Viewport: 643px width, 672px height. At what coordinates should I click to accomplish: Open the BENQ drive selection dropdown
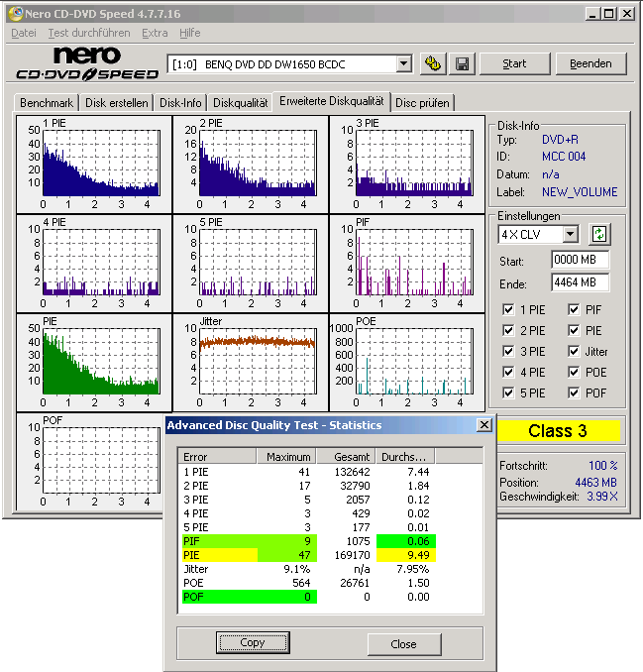click(x=403, y=63)
